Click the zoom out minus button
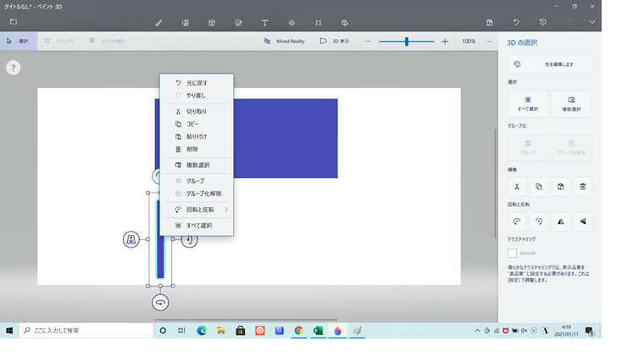The height and width of the screenshot is (363, 644). 368,41
